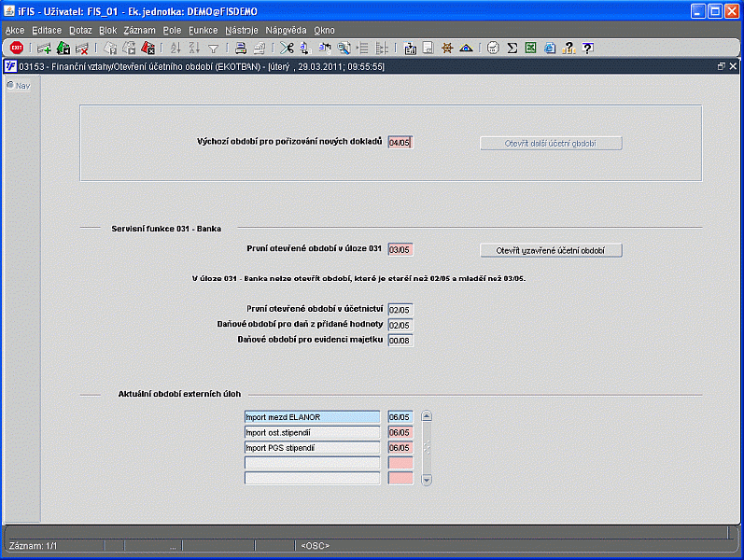This screenshot has height=560, width=744.
Task: Click the print icon
Action: click(241, 48)
